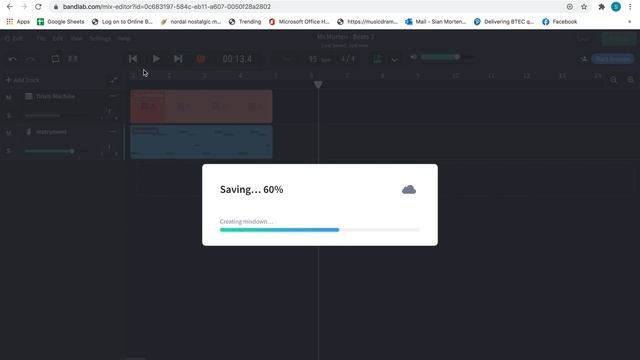The image size is (640, 360).
Task: Open the Edit menu
Action: pyautogui.click(x=58, y=38)
